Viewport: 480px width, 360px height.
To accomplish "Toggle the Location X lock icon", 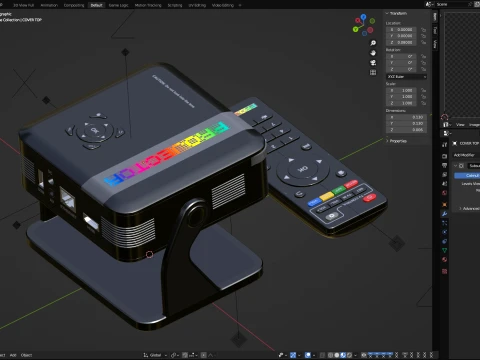I will [x=423, y=30].
